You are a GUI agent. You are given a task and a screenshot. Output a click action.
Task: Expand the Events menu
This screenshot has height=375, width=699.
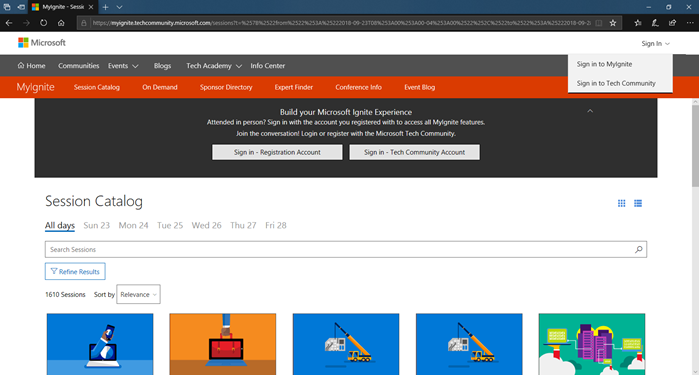123,66
